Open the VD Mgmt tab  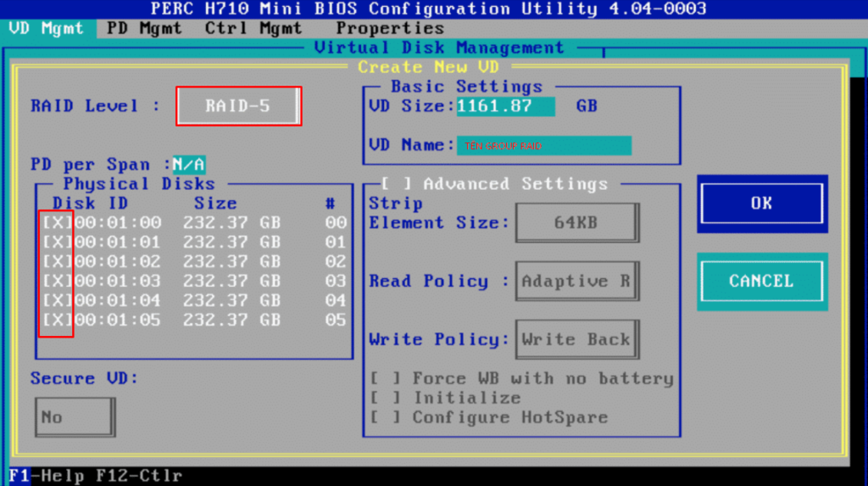click(46, 28)
